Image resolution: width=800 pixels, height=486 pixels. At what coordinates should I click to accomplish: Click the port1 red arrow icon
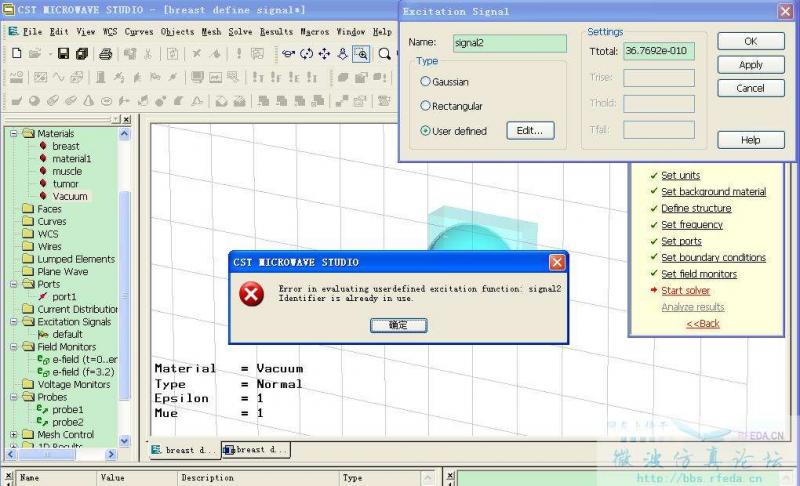(x=43, y=296)
